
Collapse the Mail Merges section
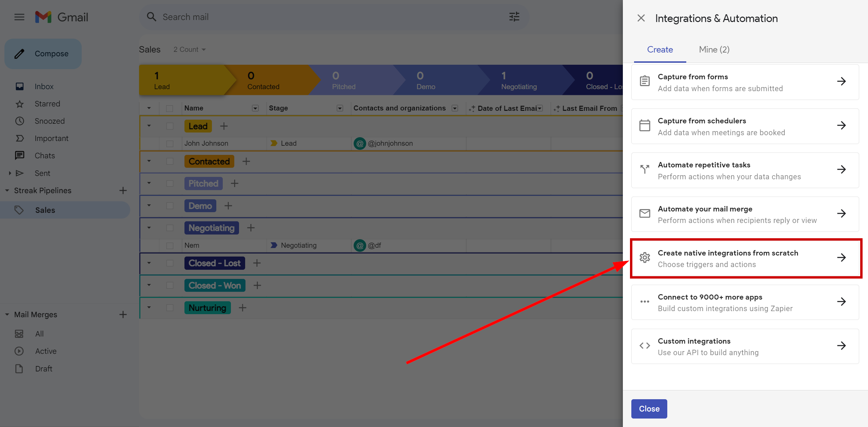[x=7, y=314]
